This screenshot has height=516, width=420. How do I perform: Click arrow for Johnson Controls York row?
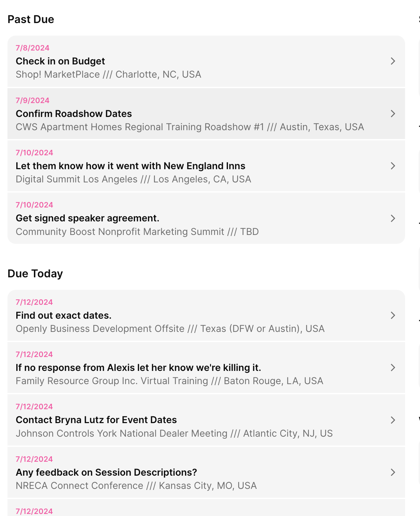coord(393,420)
